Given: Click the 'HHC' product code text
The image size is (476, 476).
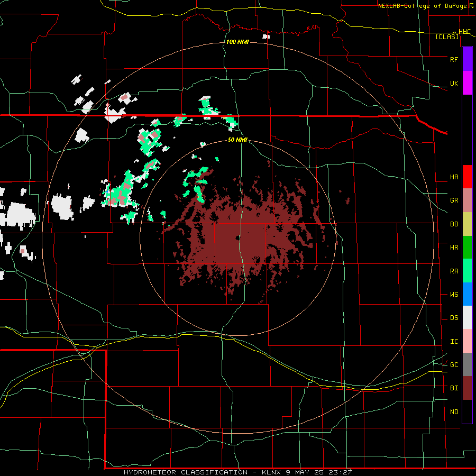Looking at the screenshot, I should pyautogui.click(x=464, y=32).
